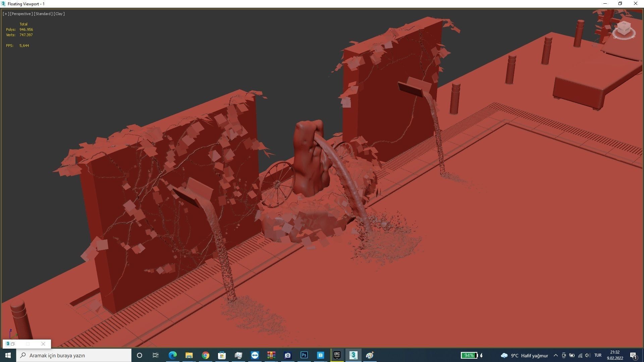This screenshot has height=362, width=644.
Task: Open the [+] viewport general menu
Action: click(6, 14)
